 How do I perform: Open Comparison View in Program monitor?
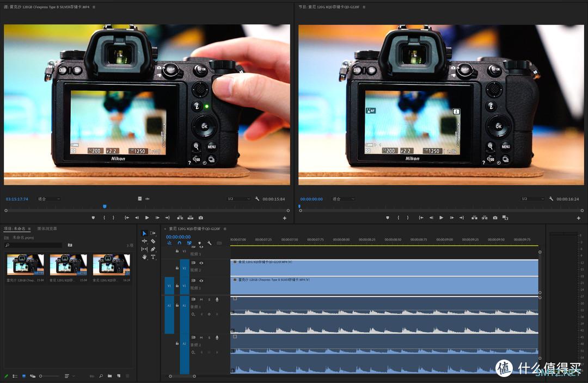505,218
